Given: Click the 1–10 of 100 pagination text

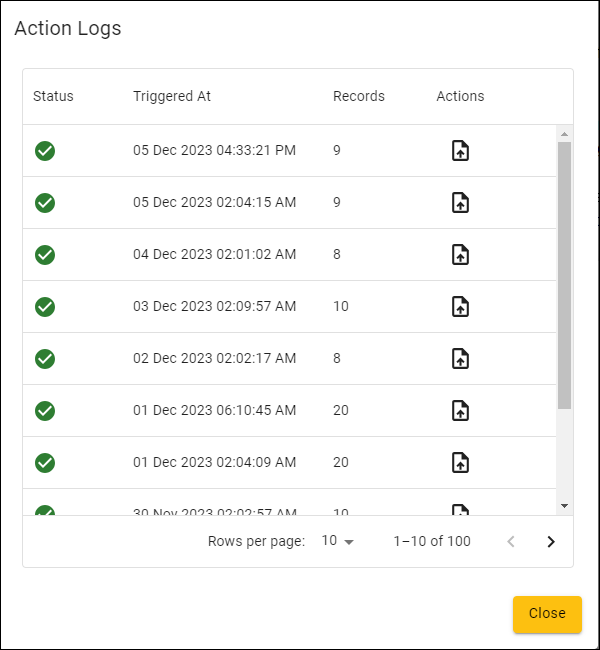Looking at the screenshot, I should click(x=432, y=541).
